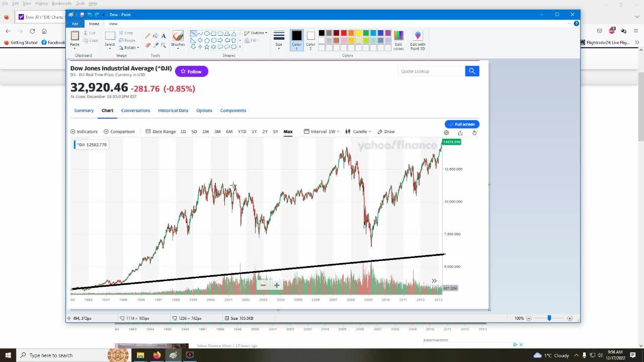Click the Windows Start button
644x362 pixels.
pyautogui.click(x=8, y=355)
